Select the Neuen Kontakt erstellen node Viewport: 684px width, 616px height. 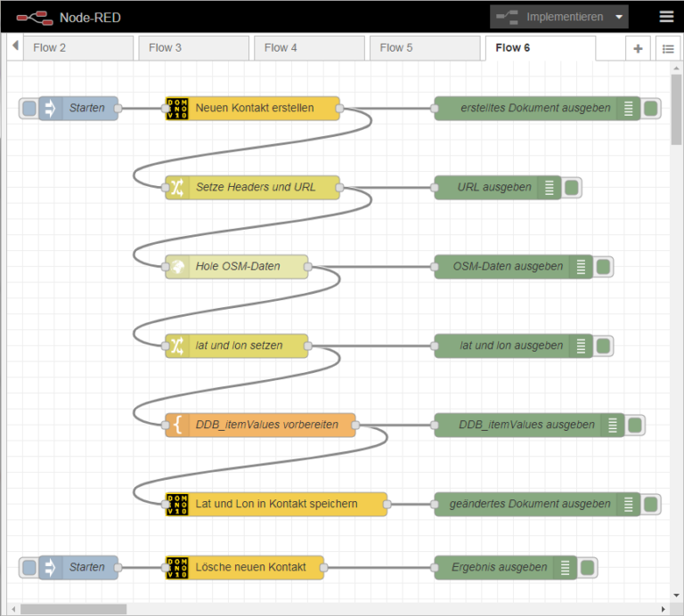coord(253,109)
